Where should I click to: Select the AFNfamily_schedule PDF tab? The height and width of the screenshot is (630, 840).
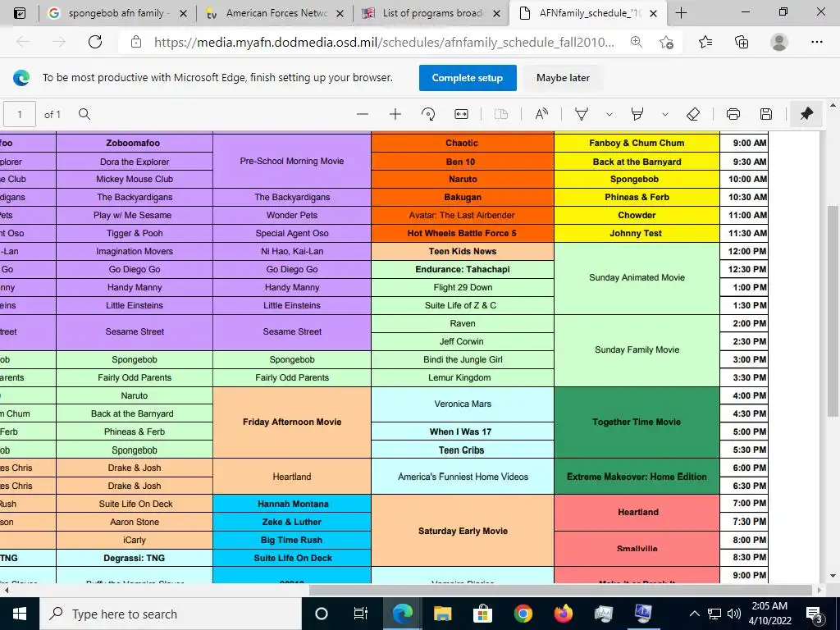[588, 13]
